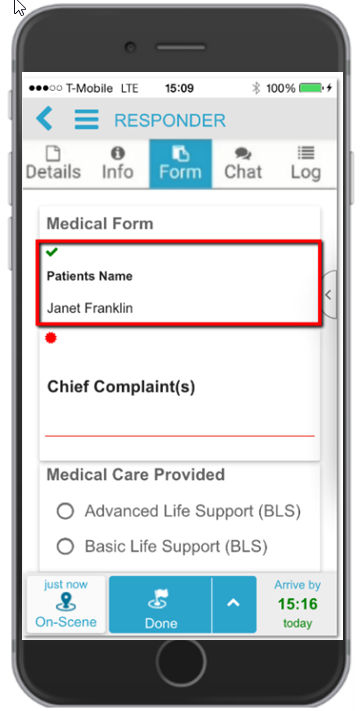Expand options with up-arrow next to Done

click(x=234, y=604)
